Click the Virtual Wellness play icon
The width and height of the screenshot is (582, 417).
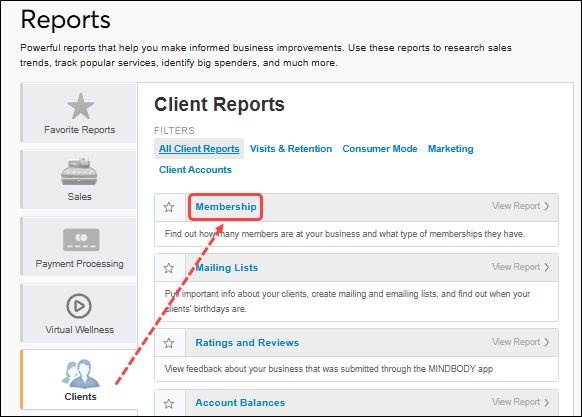coord(79,306)
